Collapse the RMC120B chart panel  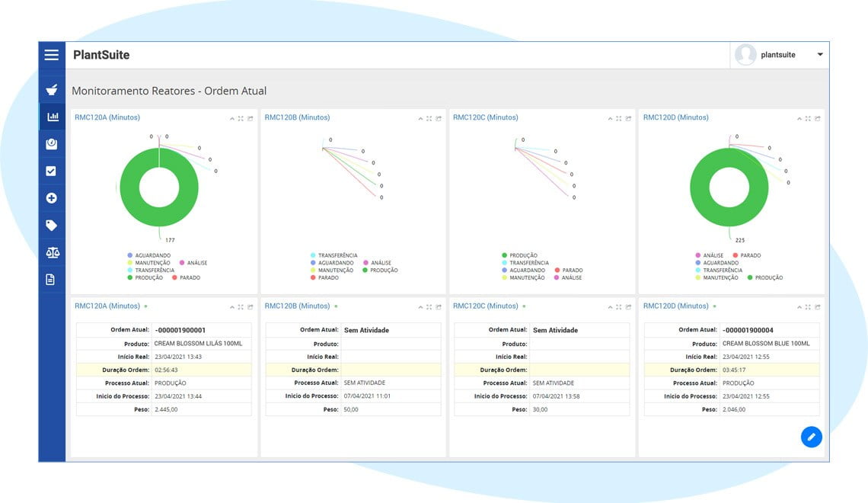click(x=420, y=119)
